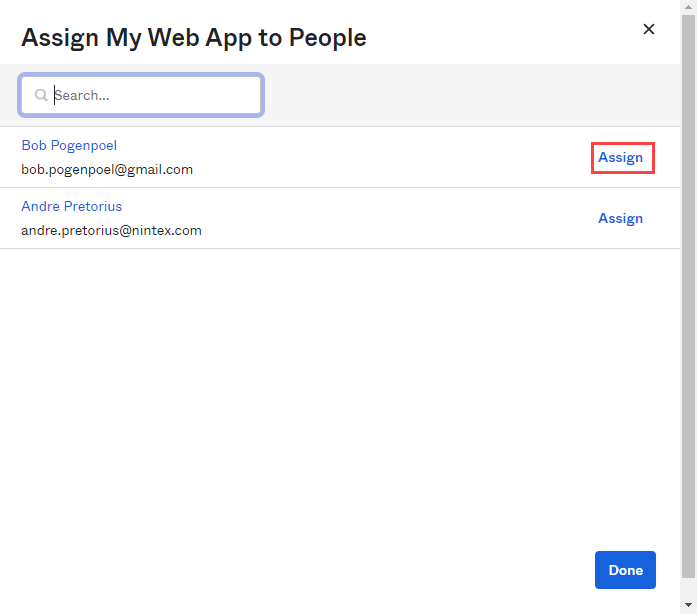Click blank space in Bob Pogenpoel's row
The width and height of the screenshot is (697, 614).
400,158
